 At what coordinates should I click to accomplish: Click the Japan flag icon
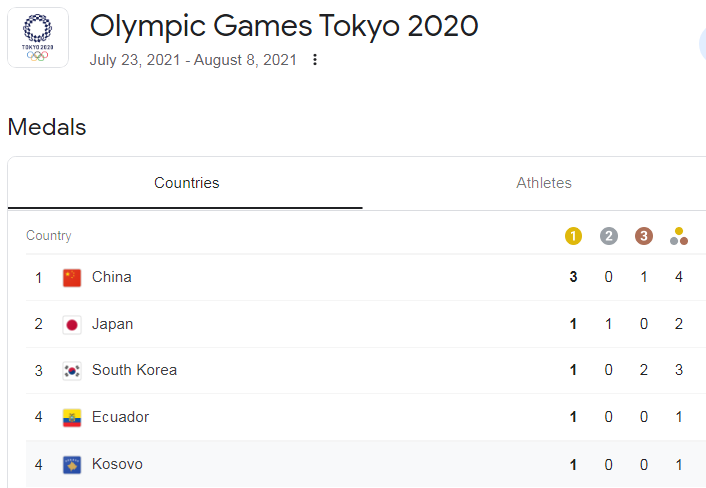point(72,324)
